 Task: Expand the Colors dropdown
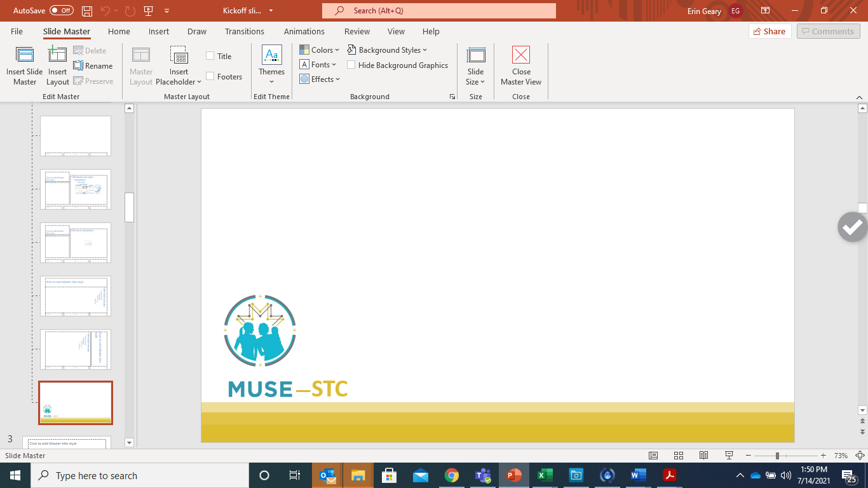[320, 50]
